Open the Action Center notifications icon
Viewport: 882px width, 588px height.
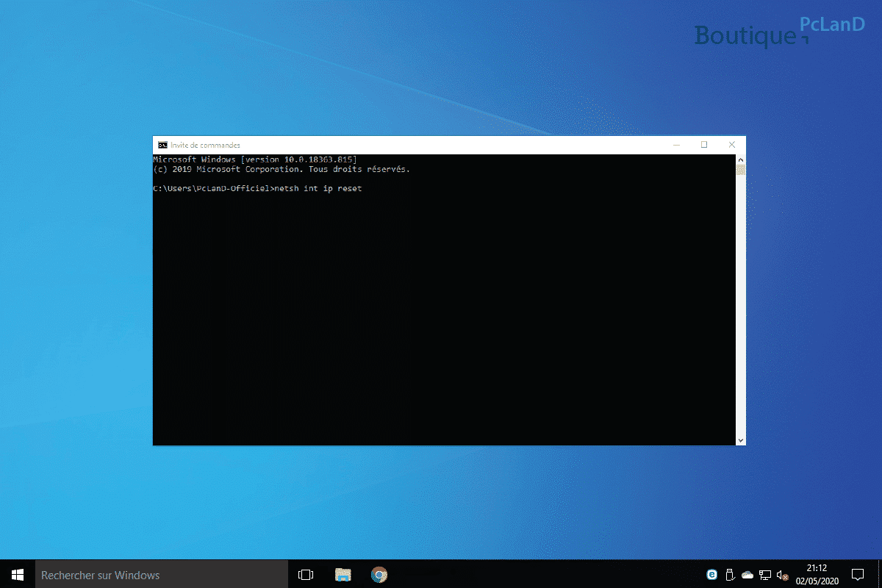coord(858,575)
